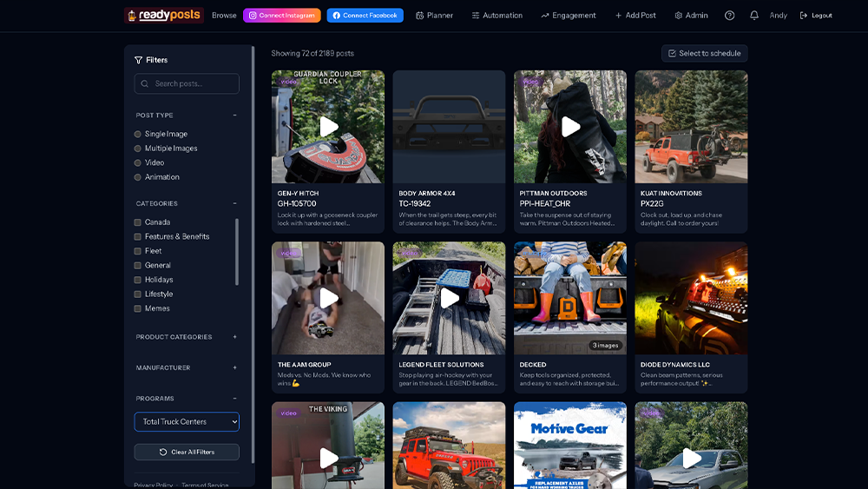Select the Single Image post type

(137, 134)
